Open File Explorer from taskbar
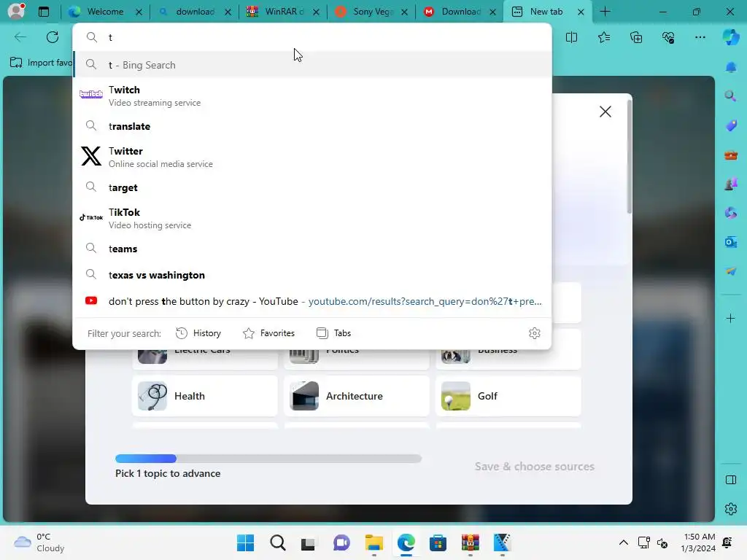Screen dimensions: 747x560 374,542
